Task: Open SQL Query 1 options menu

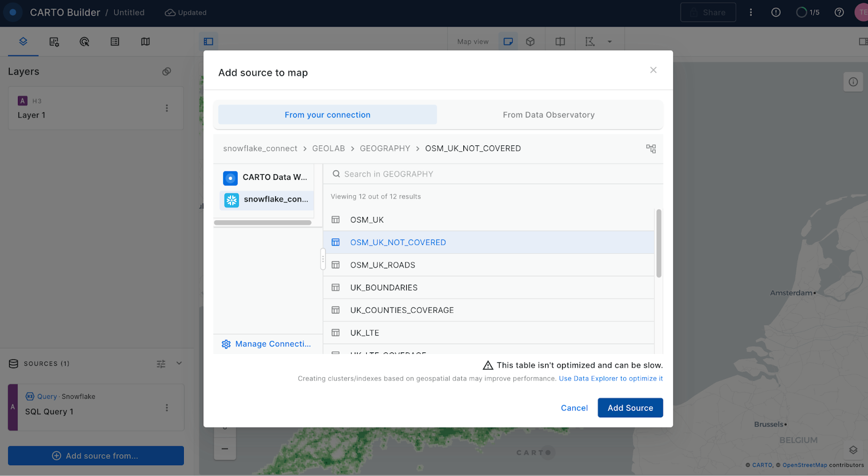Action: (x=167, y=408)
